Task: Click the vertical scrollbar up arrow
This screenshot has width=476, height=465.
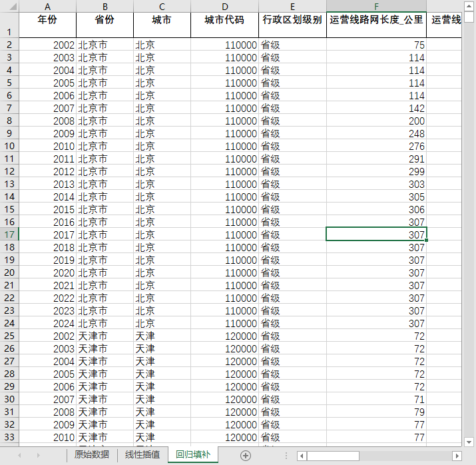Action: click(469, 6)
